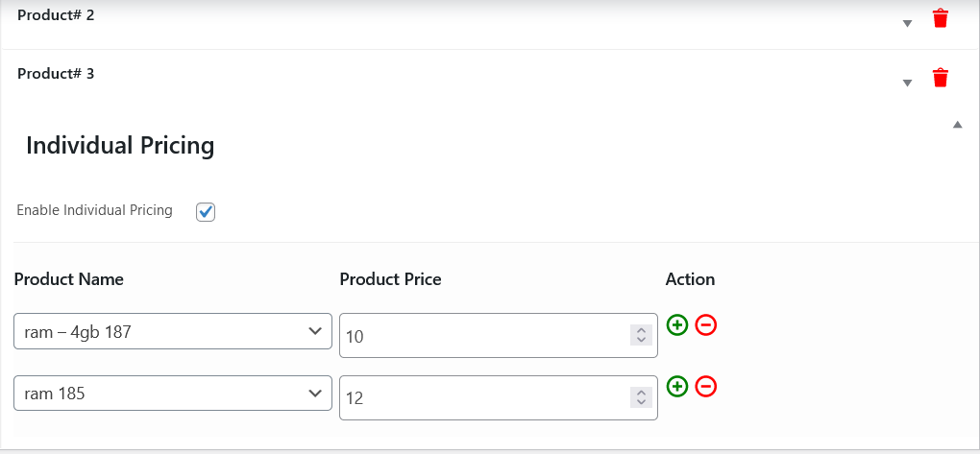Remove the ram – 4gb 187 row

click(x=706, y=325)
